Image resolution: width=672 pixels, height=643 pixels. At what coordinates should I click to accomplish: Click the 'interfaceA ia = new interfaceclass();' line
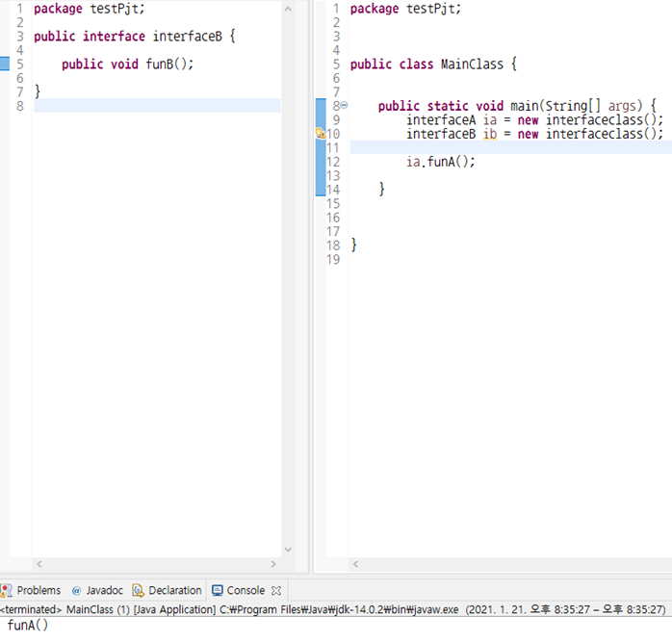pyautogui.click(x=534, y=120)
